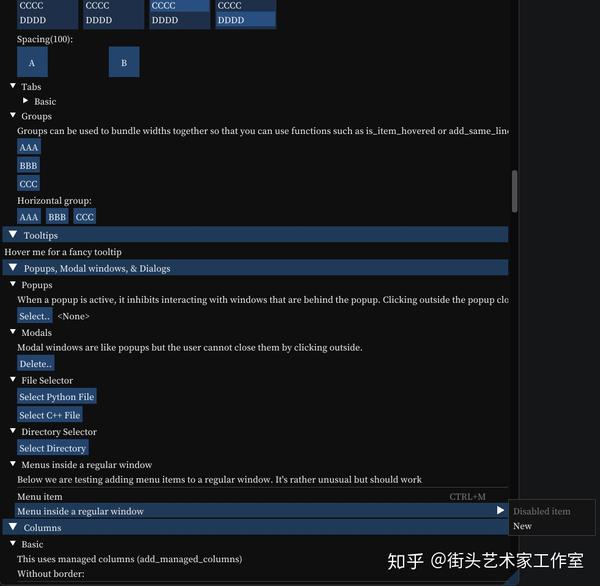Click the AAA button in vertical group
Viewport: 600px width, 586px height.
(29, 147)
